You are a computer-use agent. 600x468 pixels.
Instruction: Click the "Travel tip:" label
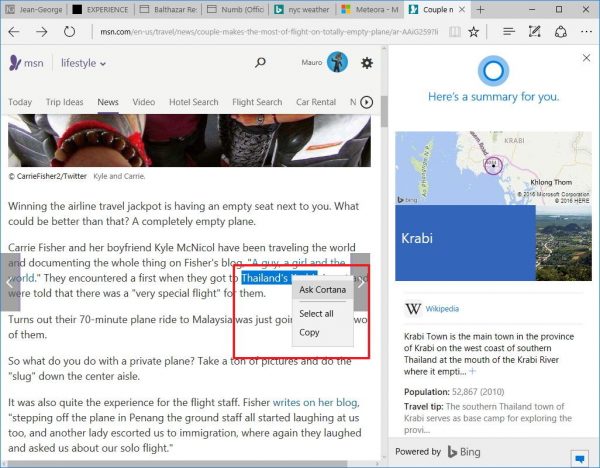coord(424,406)
